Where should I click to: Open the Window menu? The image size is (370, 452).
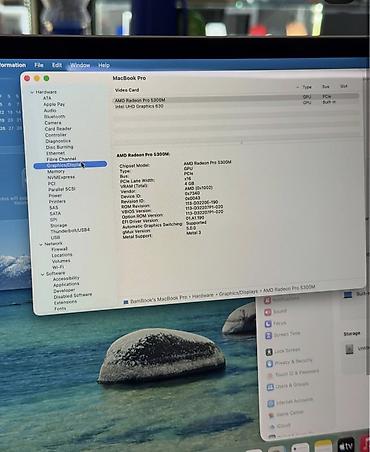[x=80, y=65]
